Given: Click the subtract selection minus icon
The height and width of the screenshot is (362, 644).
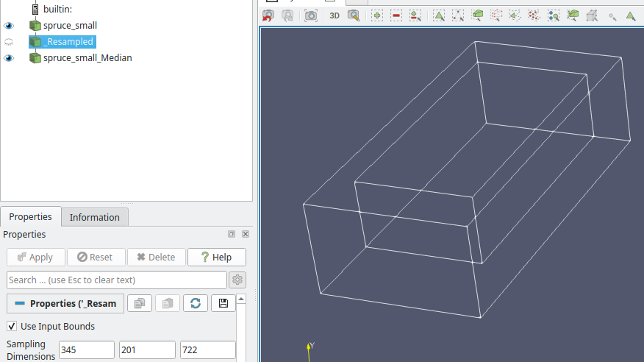Looking at the screenshot, I should pos(396,15).
